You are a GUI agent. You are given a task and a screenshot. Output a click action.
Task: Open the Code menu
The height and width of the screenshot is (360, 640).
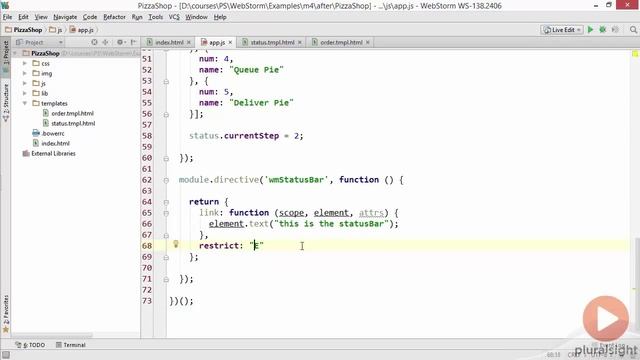click(x=90, y=17)
